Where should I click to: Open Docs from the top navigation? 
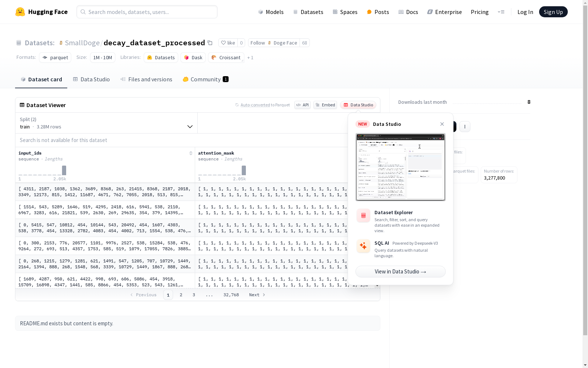point(408,12)
